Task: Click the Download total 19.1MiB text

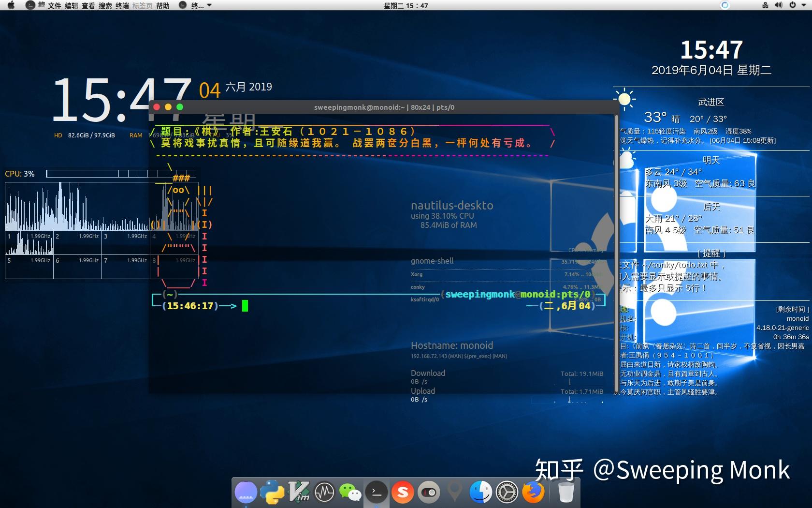Action: point(582,374)
